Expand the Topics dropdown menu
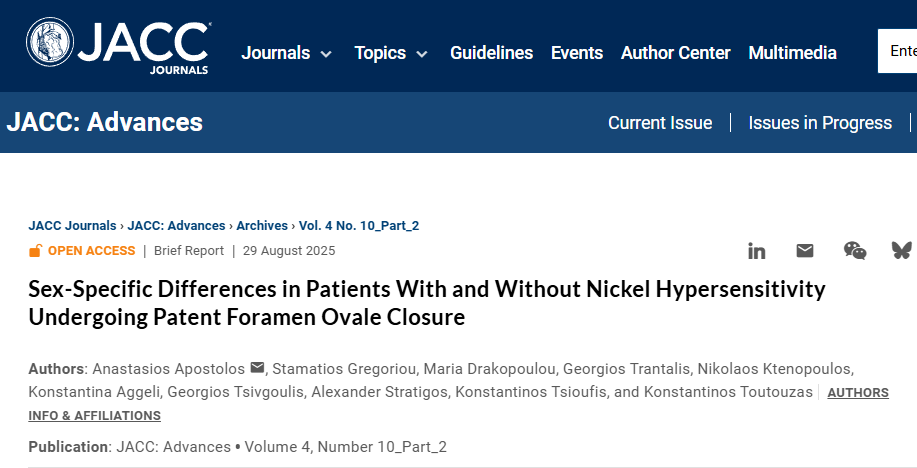 point(391,53)
